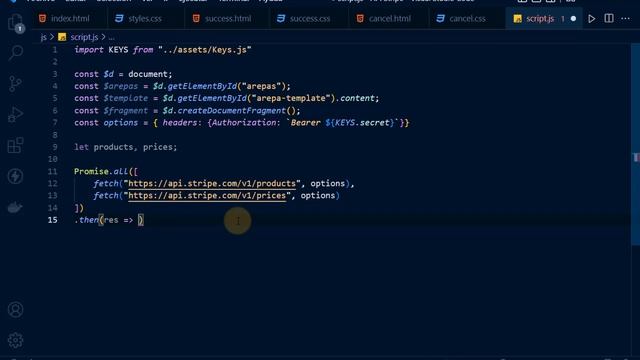
Task: Click line number 11 in the gutter
Action: click(53, 171)
